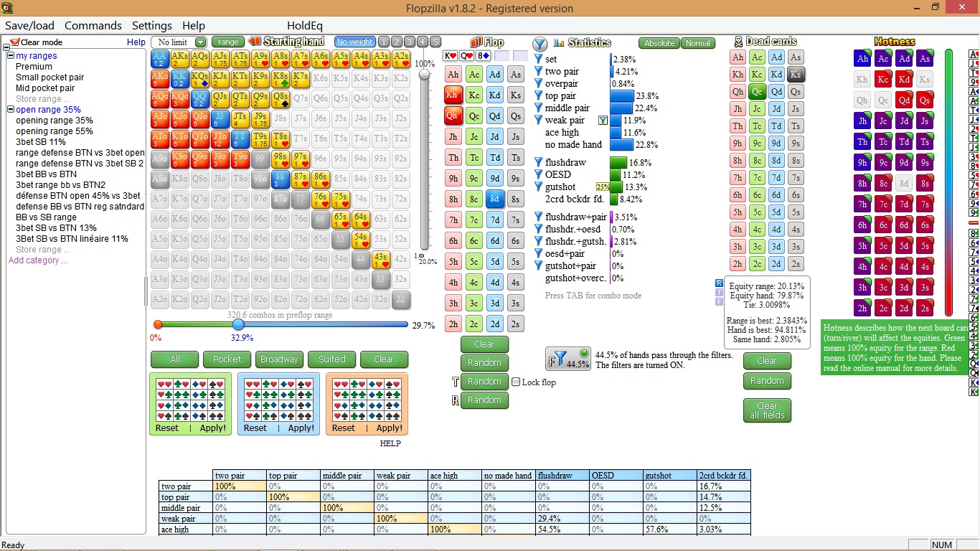
Task: Toggle the Absolute statistics mode
Action: click(659, 43)
